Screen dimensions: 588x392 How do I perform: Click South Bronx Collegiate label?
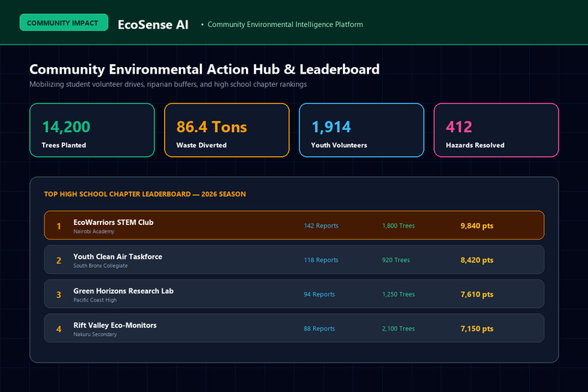coord(101,266)
